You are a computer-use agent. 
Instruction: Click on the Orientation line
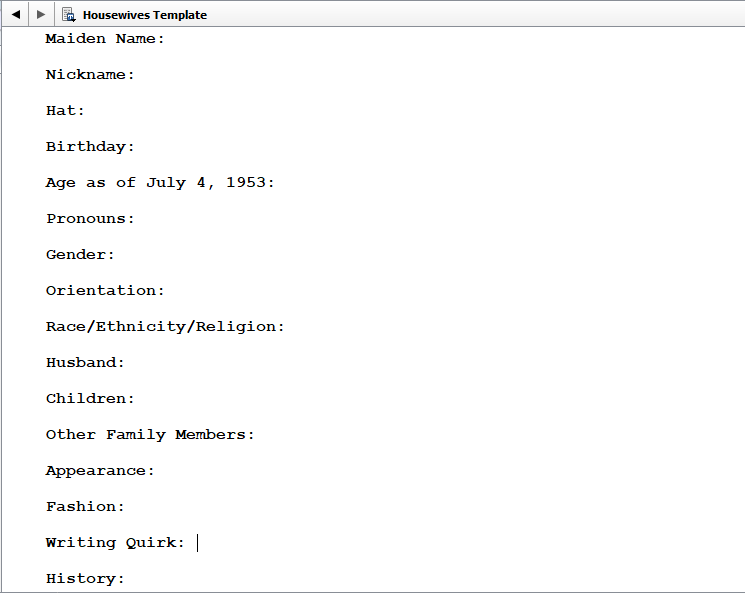105,291
